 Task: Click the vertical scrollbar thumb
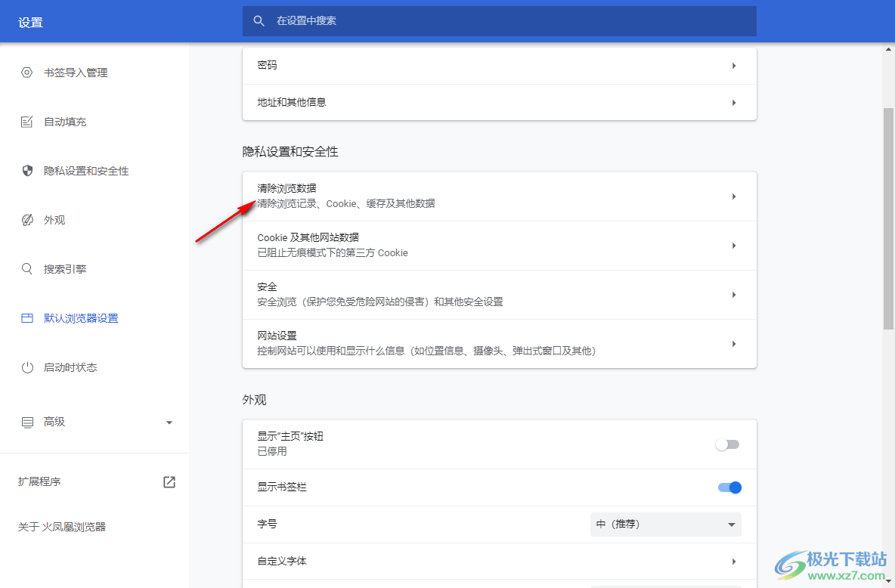pyautogui.click(x=888, y=218)
